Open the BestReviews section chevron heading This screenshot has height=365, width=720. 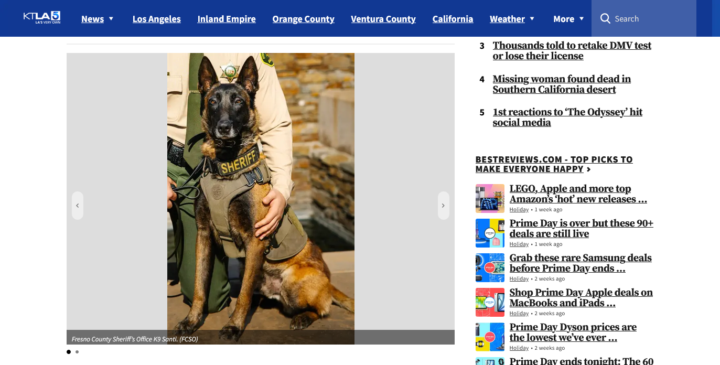coord(589,169)
